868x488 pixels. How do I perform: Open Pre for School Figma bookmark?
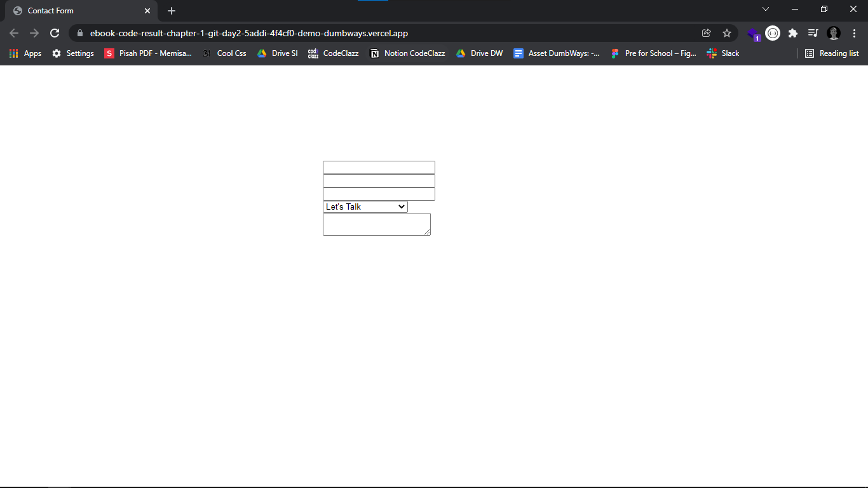(653, 53)
